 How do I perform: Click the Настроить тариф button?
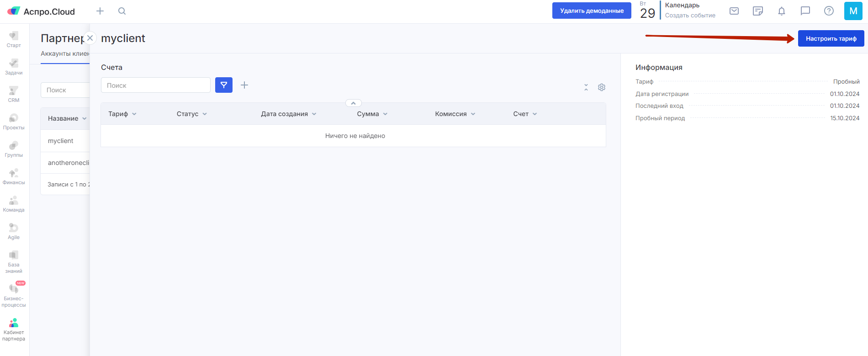(831, 38)
